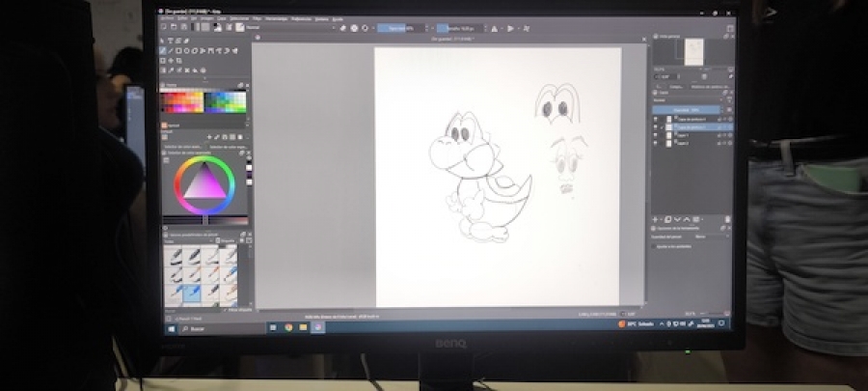868x391 pixels.
Task: Open the Windows Start menu
Action: (x=171, y=329)
